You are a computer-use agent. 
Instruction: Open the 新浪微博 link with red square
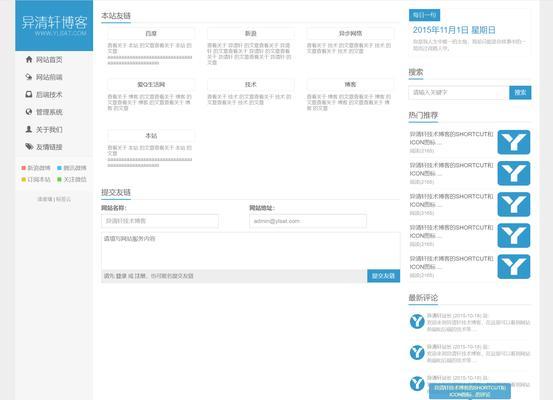point(36,168)
